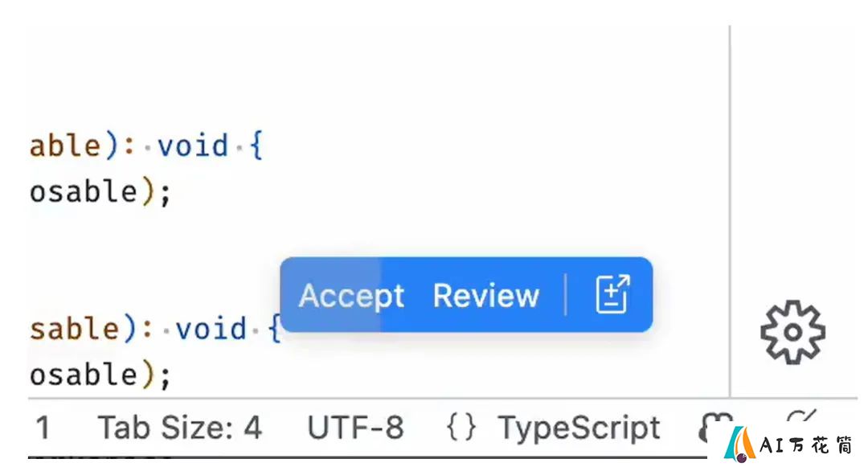Click the partially hidden status bar icon beside Copilot

click(x=800, y=418)
